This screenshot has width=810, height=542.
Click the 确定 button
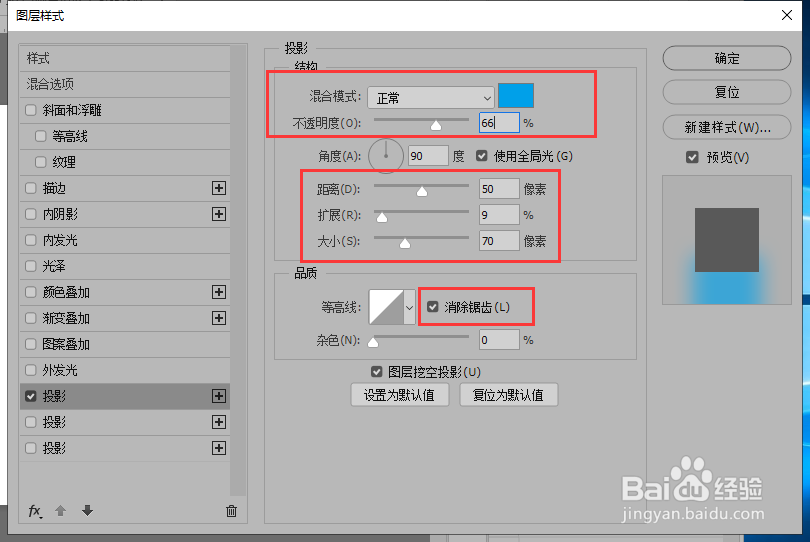[x=726, y=58]
